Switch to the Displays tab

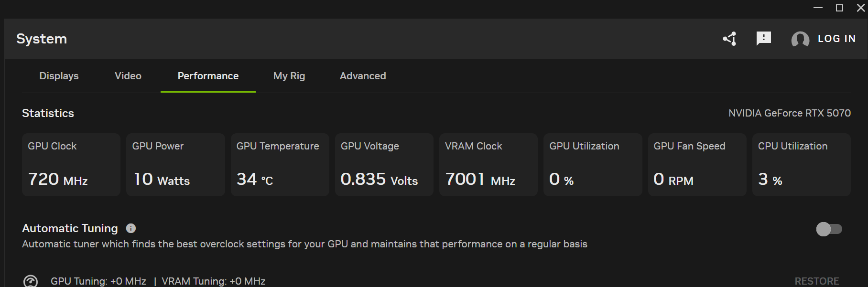pyautogui.click(x=59, y=76)
